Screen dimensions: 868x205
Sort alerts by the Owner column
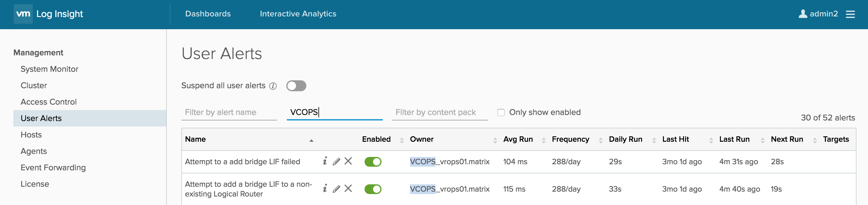[495, 140]
